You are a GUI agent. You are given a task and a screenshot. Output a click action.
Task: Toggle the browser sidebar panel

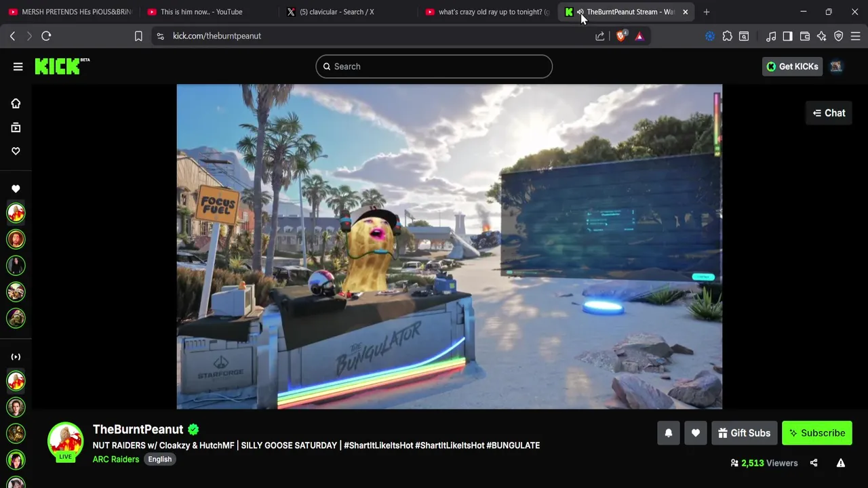787,36
